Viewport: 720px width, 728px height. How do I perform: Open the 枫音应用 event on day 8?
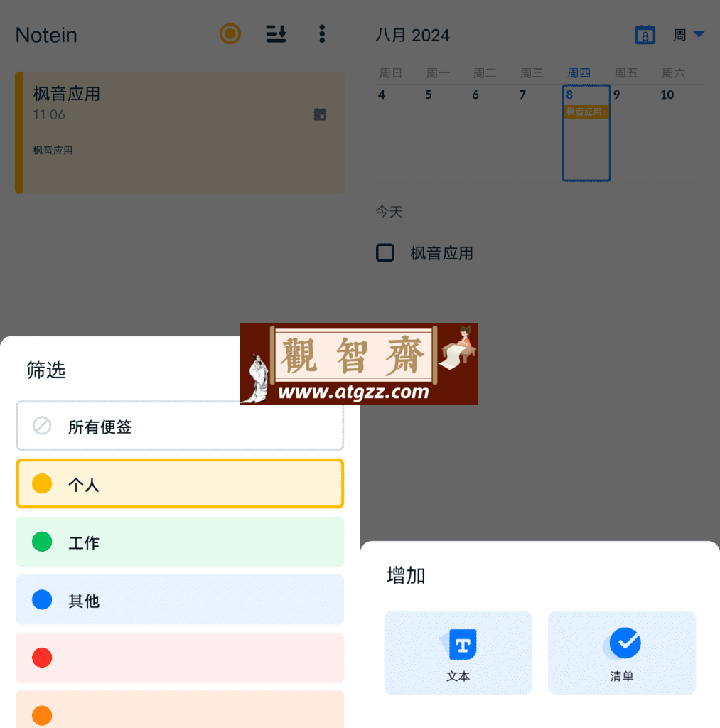coord(586,112)
